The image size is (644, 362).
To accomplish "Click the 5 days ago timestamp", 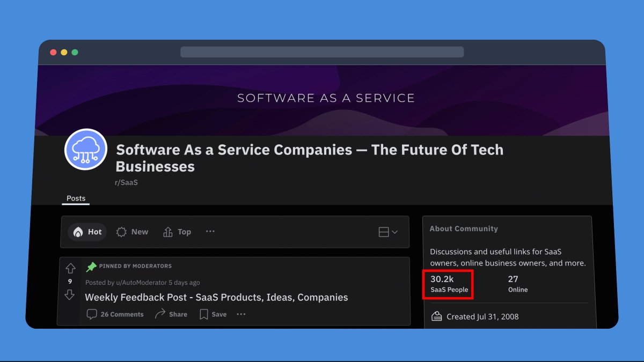I will coord(184,283).
